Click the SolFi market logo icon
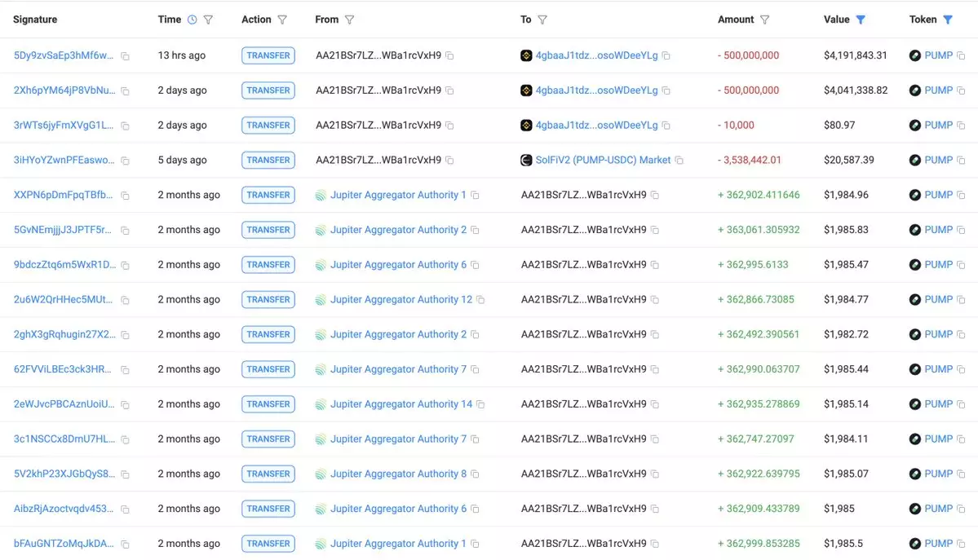Screen dimensions: 978x560 [x=526, y=161]
